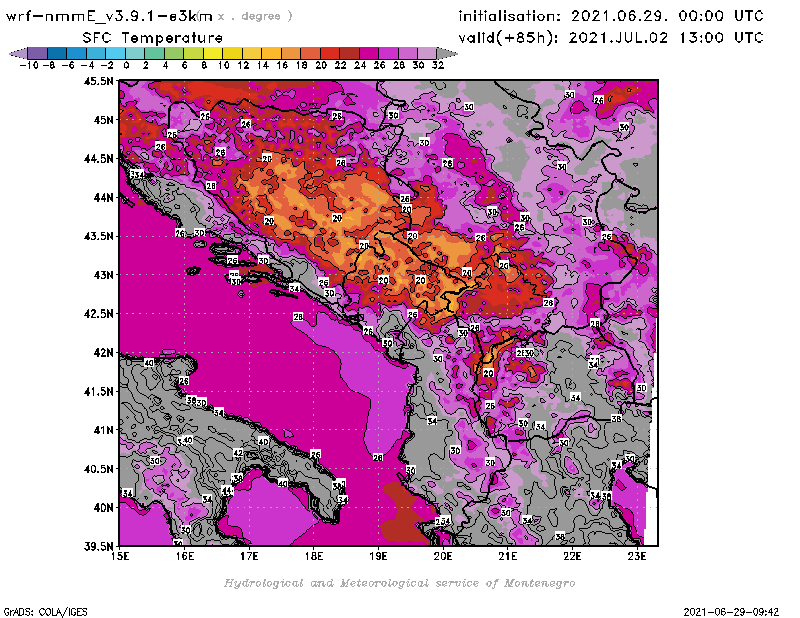Select the purple legend swatch between -10 and -8
Viewport: 800px width, 618px height.
pos(38,53)
